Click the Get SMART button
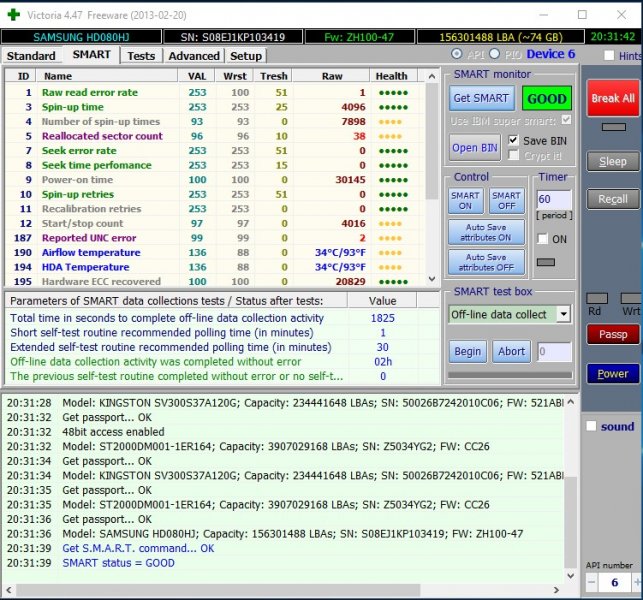The height and width of the screenshot is (600, 643). [482, 99]
